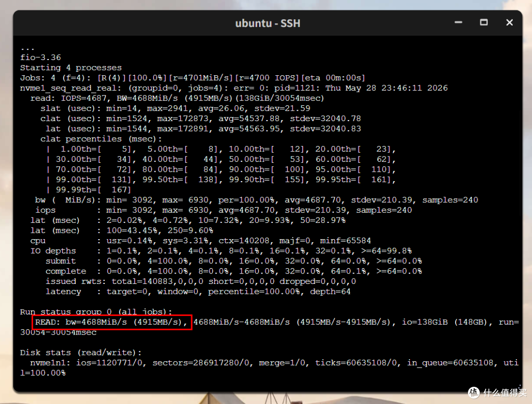Click the '30.00th=[ 34]' percentile row
The image size is (532, 404).
(x=221, y=159)
